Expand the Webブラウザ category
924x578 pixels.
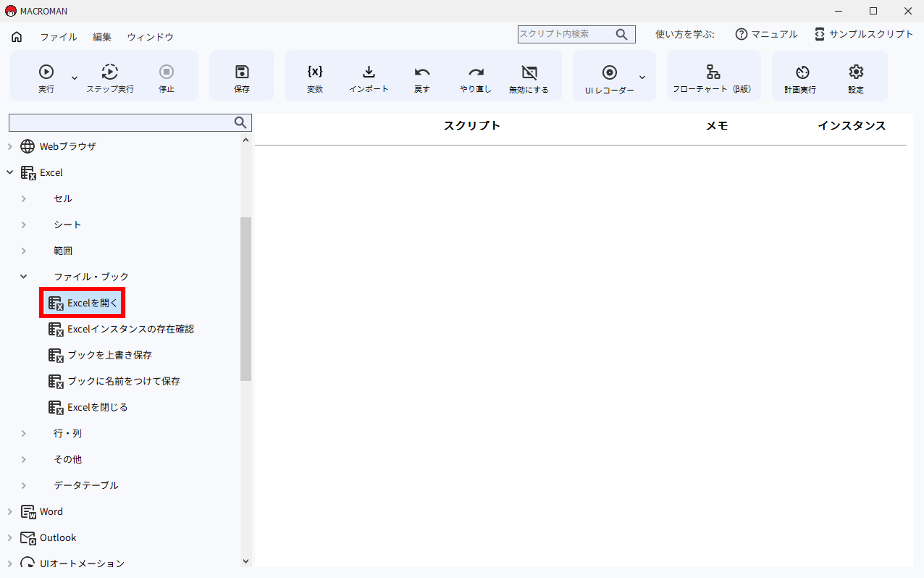click(10, 146)
